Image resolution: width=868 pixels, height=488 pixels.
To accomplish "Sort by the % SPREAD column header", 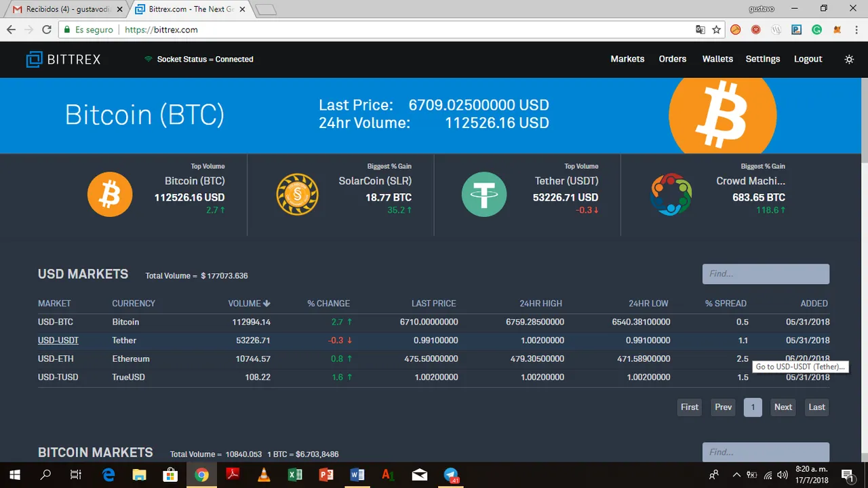I will (x=726, y=304).
